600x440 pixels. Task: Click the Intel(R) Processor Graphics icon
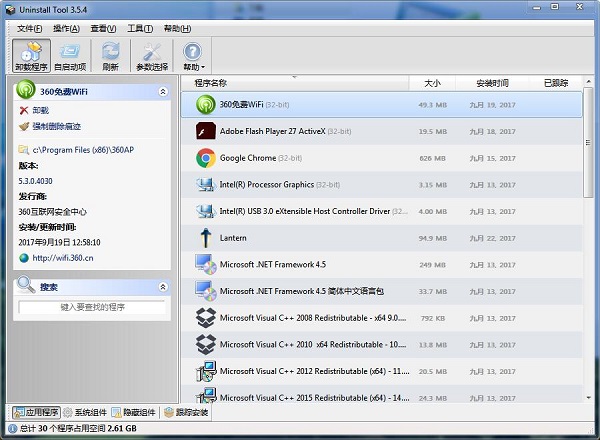(x=206, y=185)
